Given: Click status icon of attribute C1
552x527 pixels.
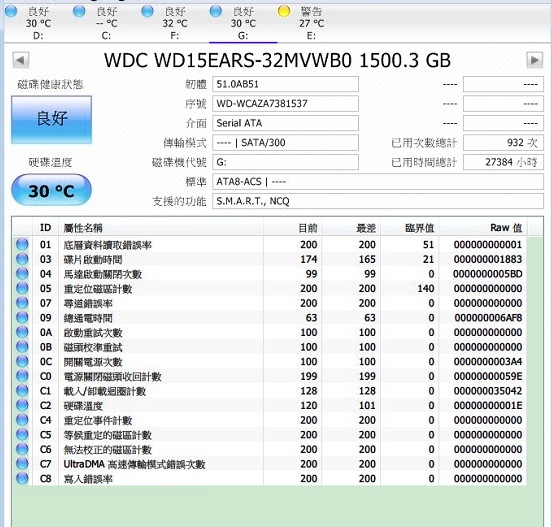Looking at the screenshot, I should (x=22, y=391).
